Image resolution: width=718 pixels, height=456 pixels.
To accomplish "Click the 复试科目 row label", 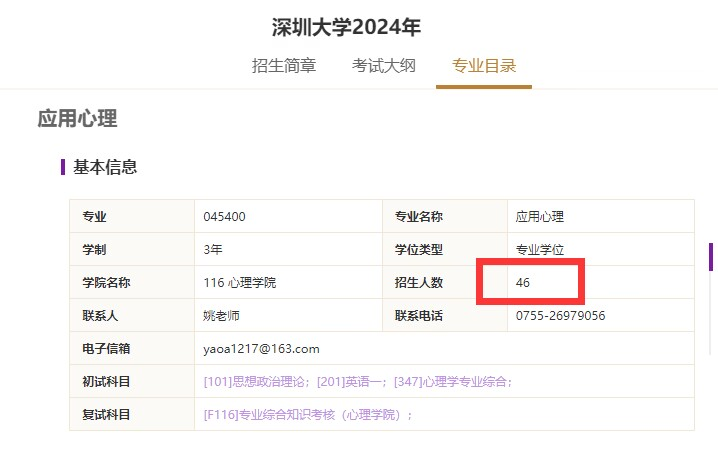I will (x=106, y=414).
